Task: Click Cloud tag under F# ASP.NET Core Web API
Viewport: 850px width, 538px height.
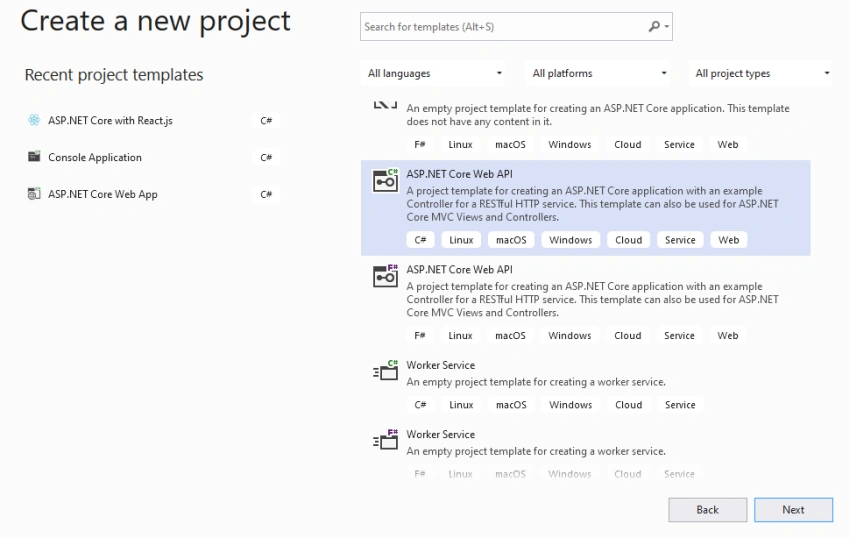Action: tap(628, 335)
